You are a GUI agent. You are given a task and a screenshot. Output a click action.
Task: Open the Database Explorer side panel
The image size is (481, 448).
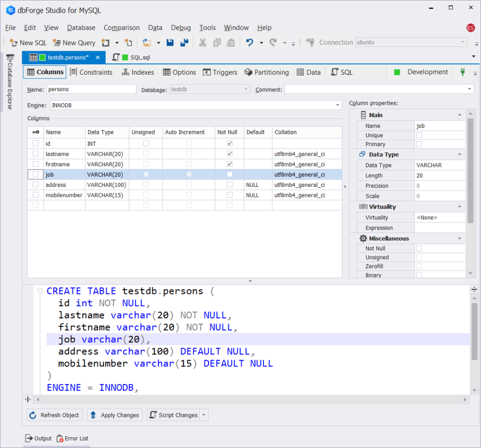pyautogui.click(x=10, y=82)
